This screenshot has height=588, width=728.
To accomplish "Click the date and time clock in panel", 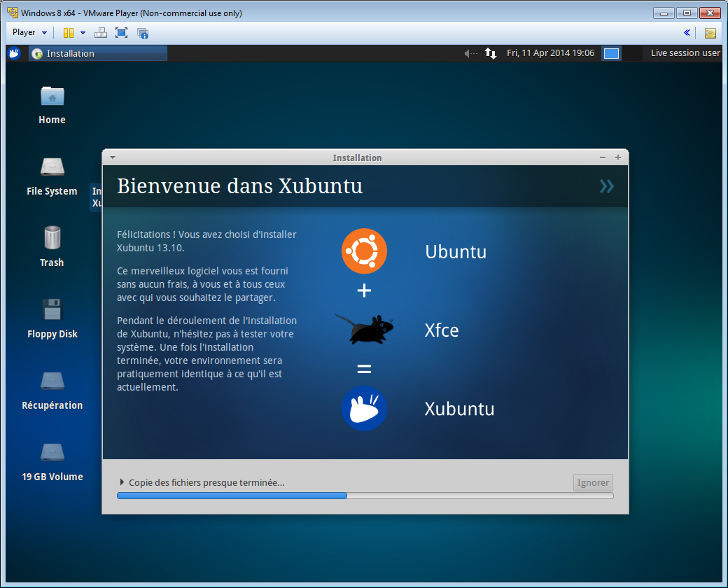I will pyautogui.click(x=550, y=53).
